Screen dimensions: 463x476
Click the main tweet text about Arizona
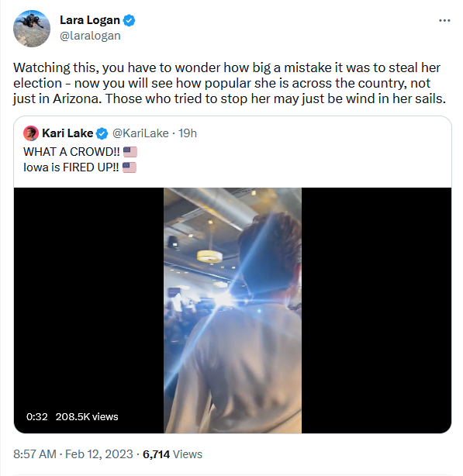[230, 83]
